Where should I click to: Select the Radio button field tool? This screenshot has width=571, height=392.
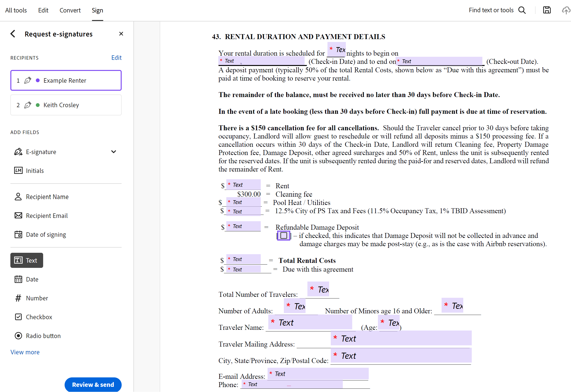(x=43, y=335)
